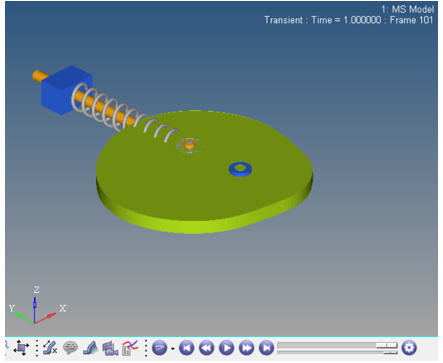
Task: Step forward one animation frame
Action: click(247, 348)
